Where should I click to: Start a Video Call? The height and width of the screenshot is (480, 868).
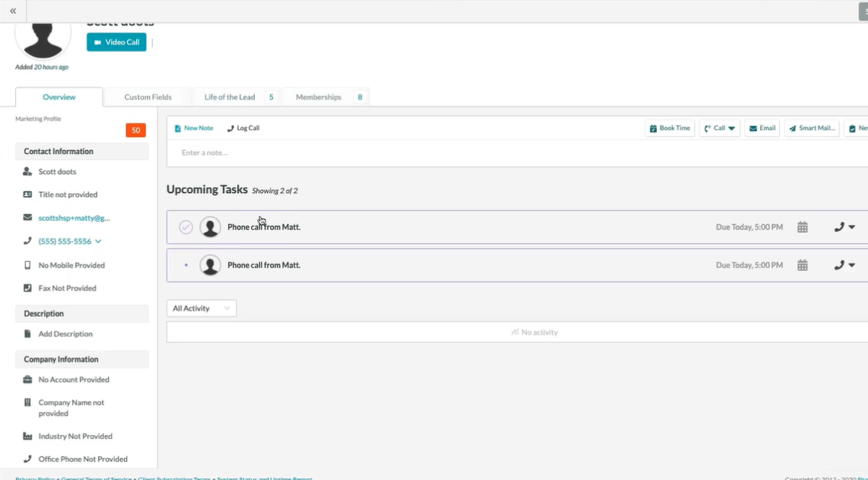(x=116, y=42)
